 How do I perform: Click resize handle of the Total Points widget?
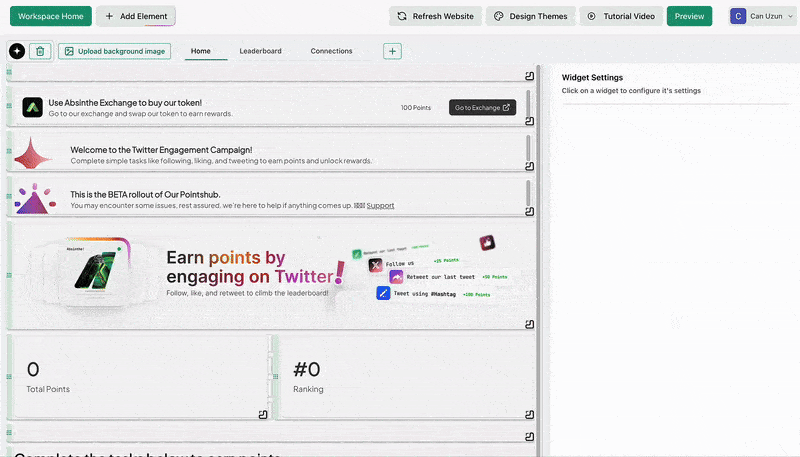263,415
